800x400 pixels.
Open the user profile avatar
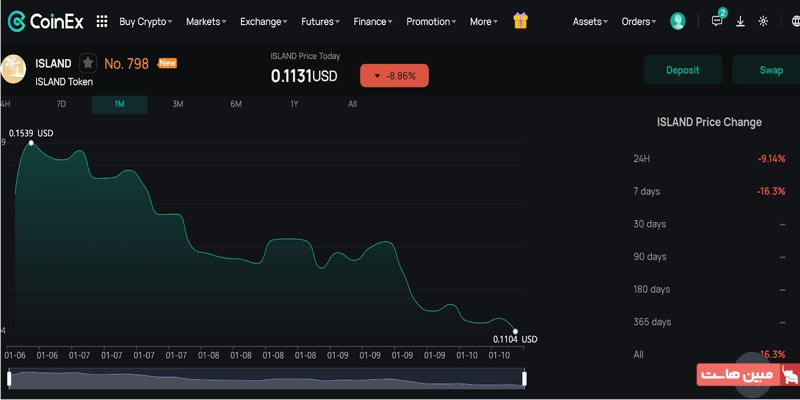pos(678,21)
